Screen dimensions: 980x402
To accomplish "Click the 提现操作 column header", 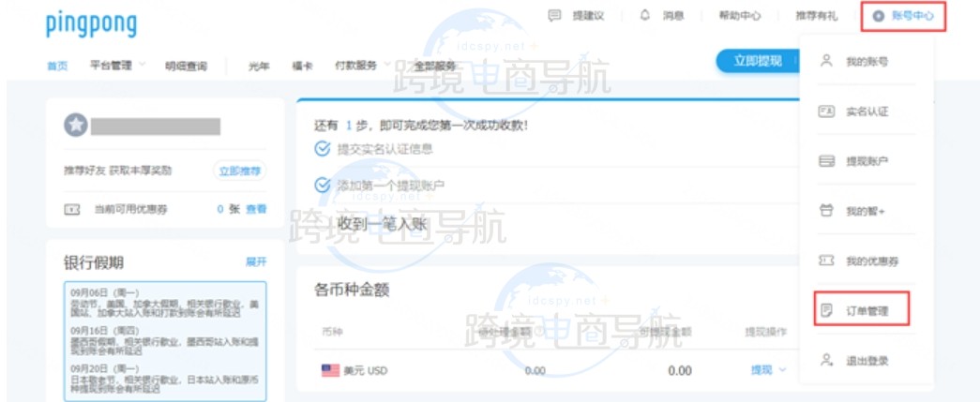I will pyautogui.click(x=765, y=332).
